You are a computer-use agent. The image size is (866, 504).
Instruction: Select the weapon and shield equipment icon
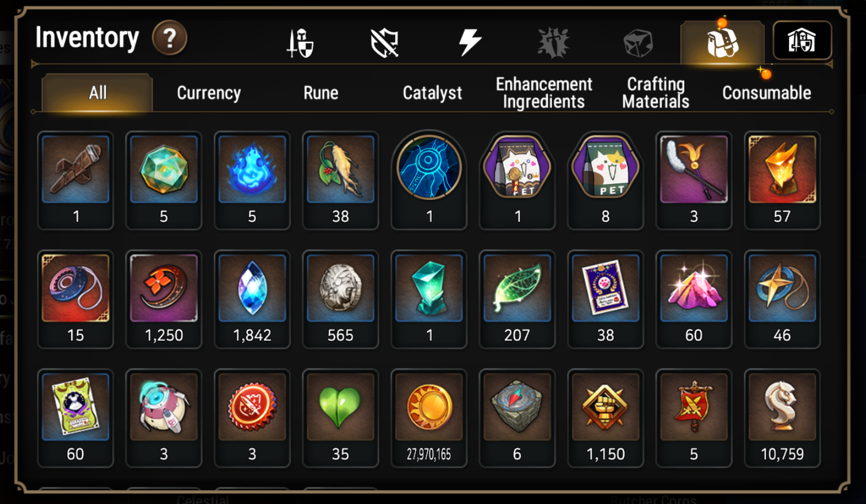coord(300,43)
